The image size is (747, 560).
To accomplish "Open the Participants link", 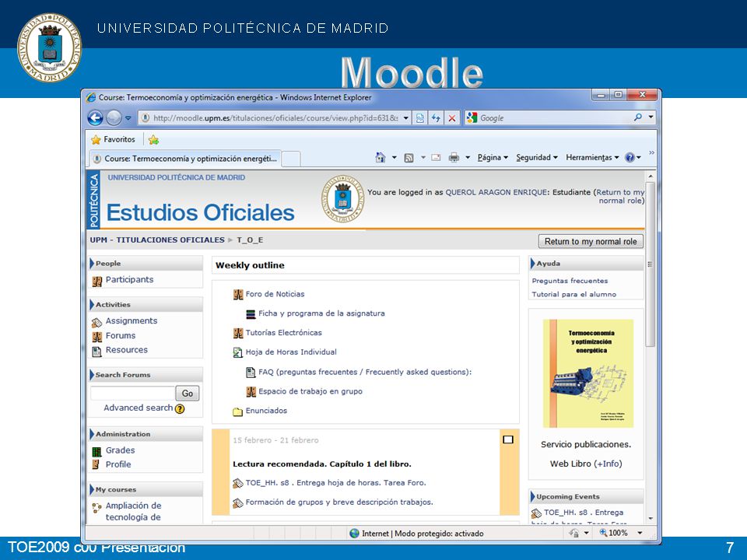I will [130, 279].
